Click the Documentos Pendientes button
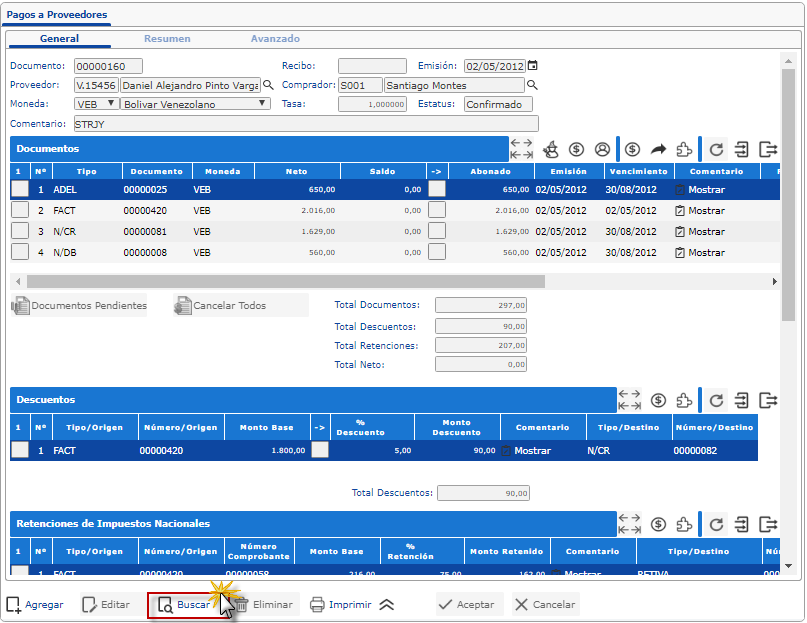The image size is (807, 623). 80,306
